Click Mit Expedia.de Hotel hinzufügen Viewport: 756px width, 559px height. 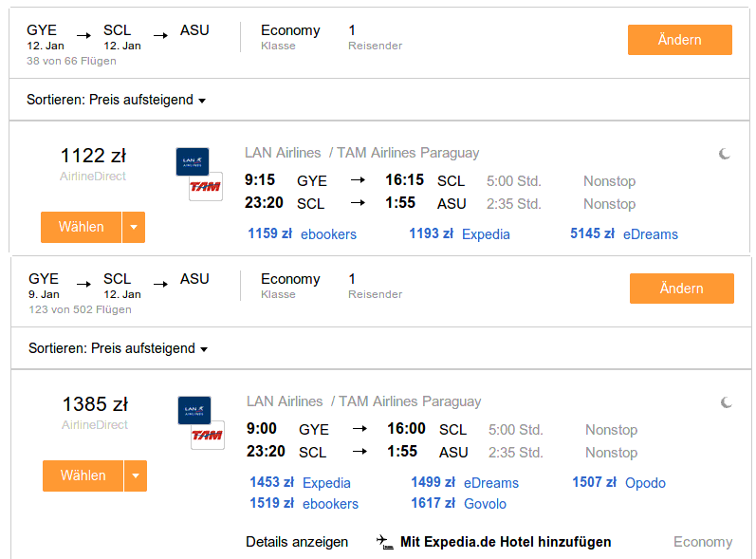(506, 542)
